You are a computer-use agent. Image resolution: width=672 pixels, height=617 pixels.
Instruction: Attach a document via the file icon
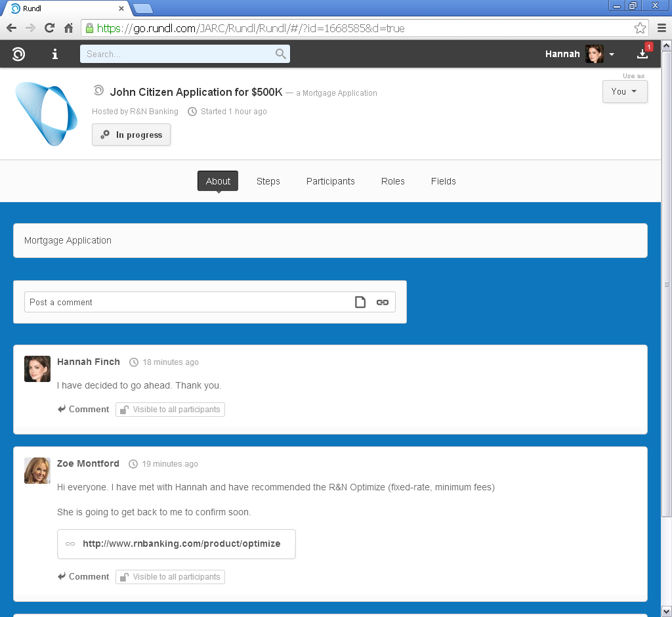pyautogui.click(x=360, y=302)
